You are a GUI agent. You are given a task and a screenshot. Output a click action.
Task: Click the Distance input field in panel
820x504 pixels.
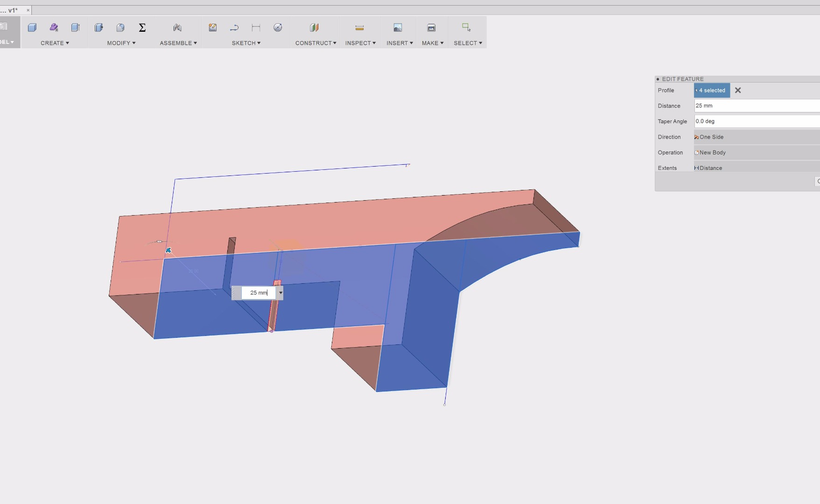tap(757, 106)
